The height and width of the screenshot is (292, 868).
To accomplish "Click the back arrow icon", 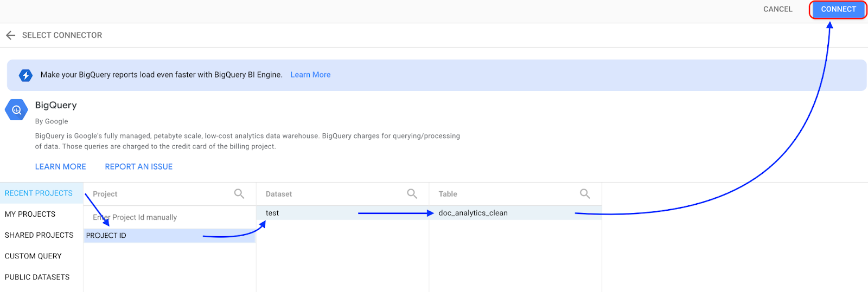I will (x=10, y=35).
